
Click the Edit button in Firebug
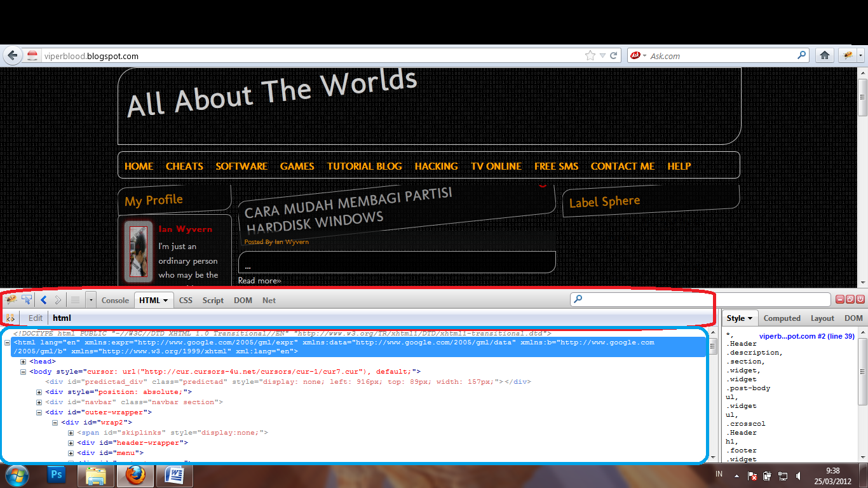pyautogui.click(x=35, y=318)
